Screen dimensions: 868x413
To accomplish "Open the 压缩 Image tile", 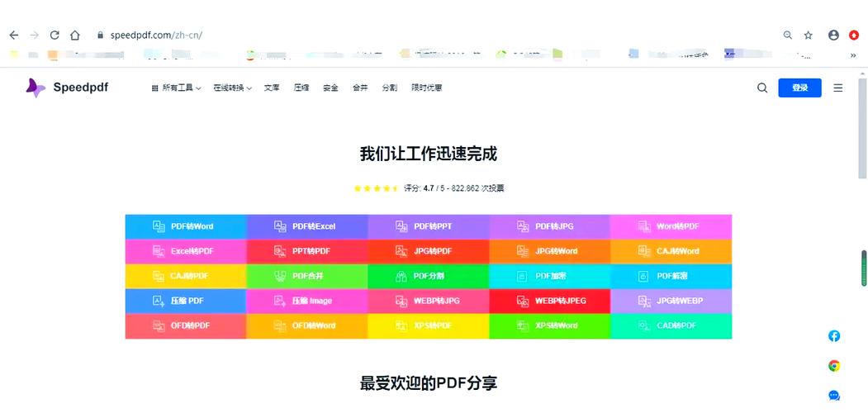I will point(307,301).
